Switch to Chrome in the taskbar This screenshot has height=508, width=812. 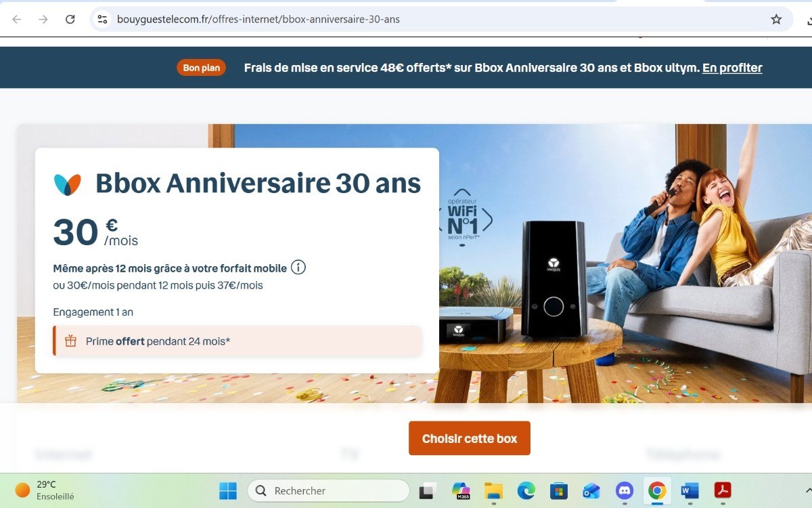657,490
